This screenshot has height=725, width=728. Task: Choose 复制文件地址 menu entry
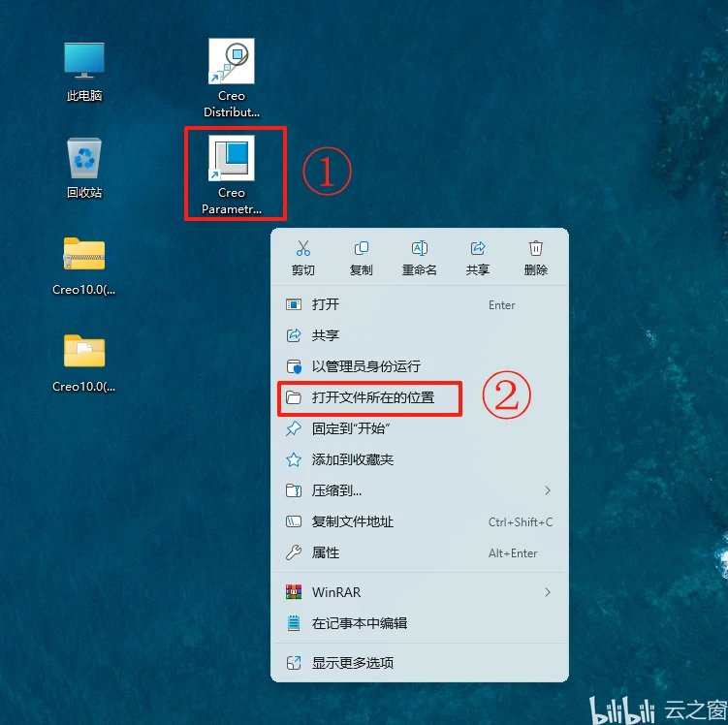pyautogui.click(x=420, y=521)
